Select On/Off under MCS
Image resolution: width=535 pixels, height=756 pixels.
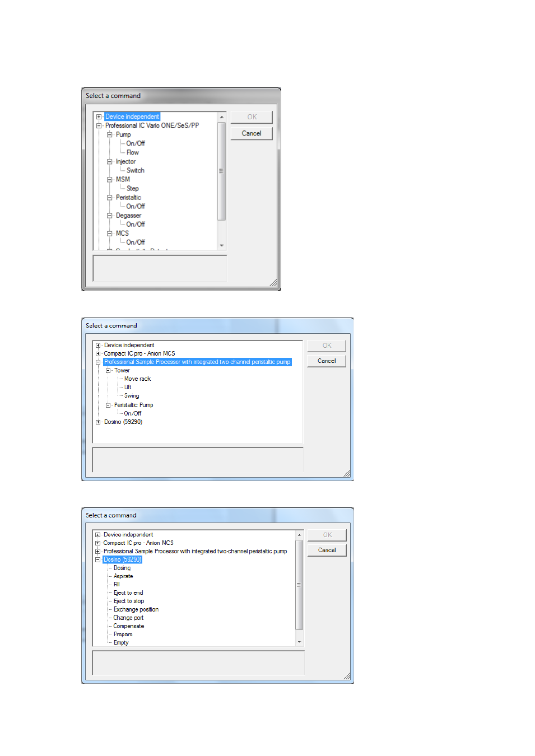click(136, 242)
